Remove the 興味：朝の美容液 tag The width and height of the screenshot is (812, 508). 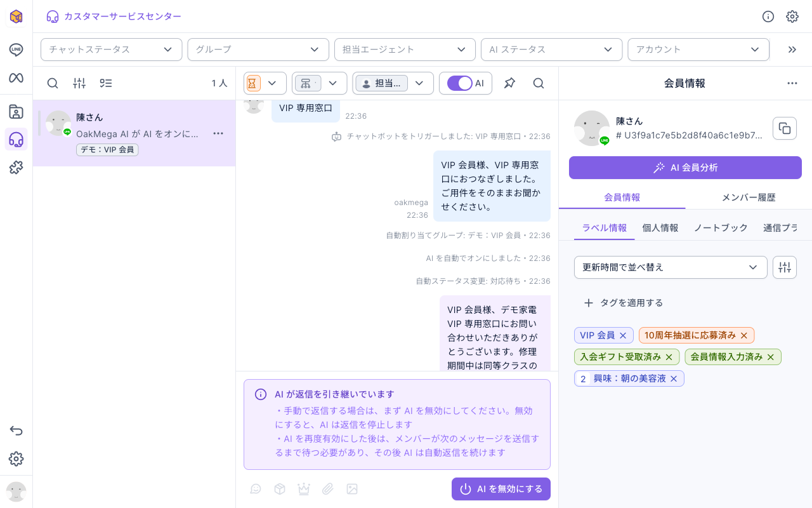click(x=674, y=378)
